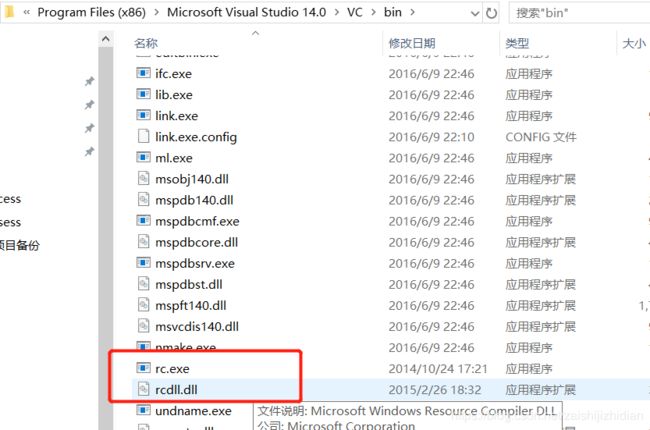
Task: Click the link.exe.config document icon
Action: [x=143, y=136]
